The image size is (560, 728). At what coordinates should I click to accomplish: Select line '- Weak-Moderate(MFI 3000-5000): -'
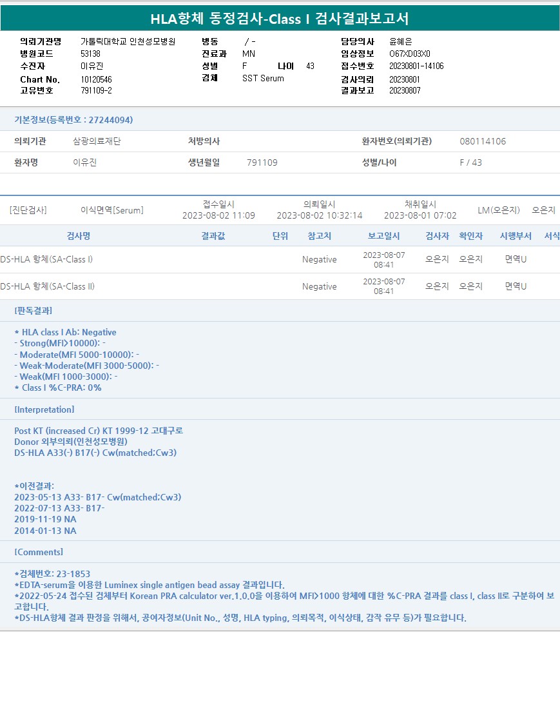86,366
